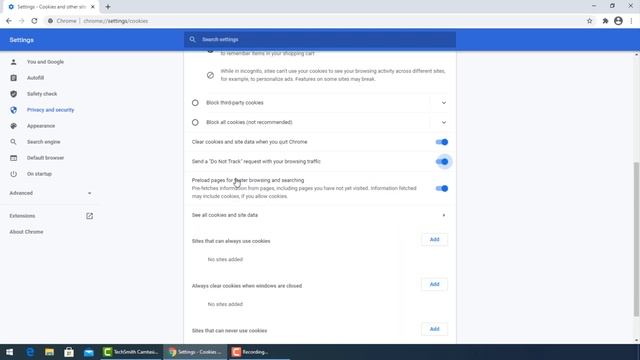Add site that can always use cookies

pyautogui.click(x=434, y=240)
